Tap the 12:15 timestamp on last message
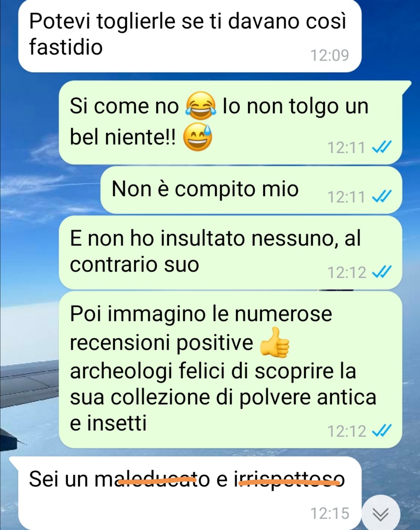Viewport: 420px width, 530px height. pyautogui.click(x=329, y=513)
